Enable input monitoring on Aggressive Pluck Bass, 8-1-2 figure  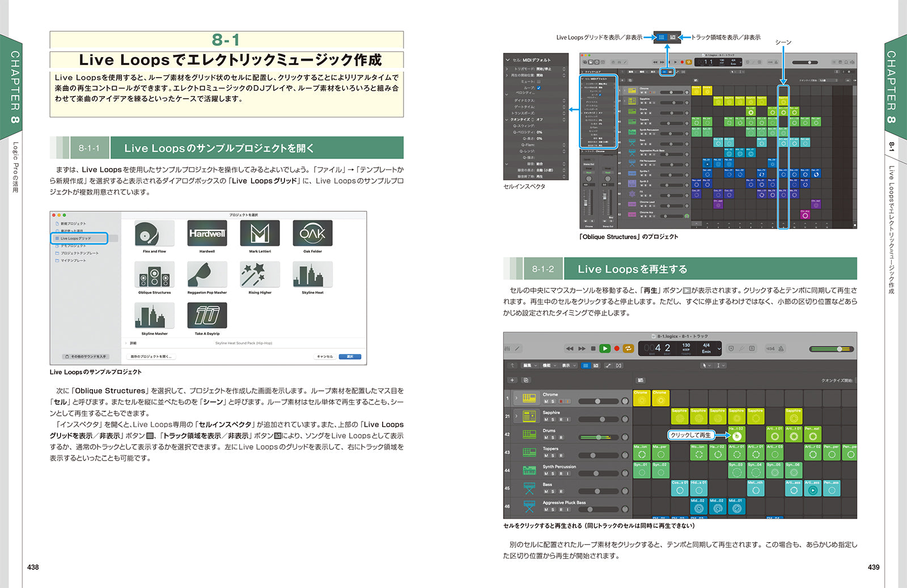[x=567, y=509]
